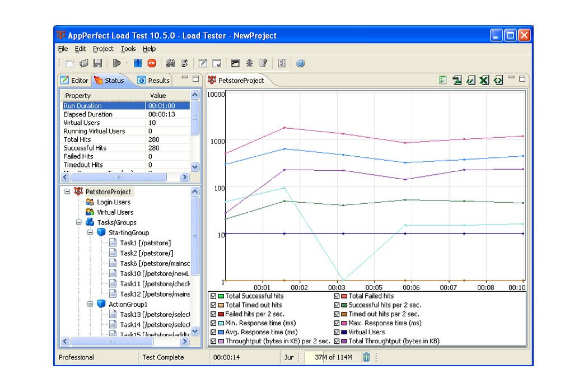This screenshot has width=588, height=392.
Task: Click the export chart image icon
Action: [457, 80]
